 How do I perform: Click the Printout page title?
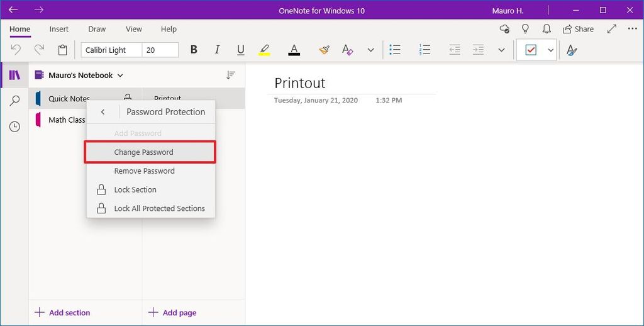click(300, 83)
